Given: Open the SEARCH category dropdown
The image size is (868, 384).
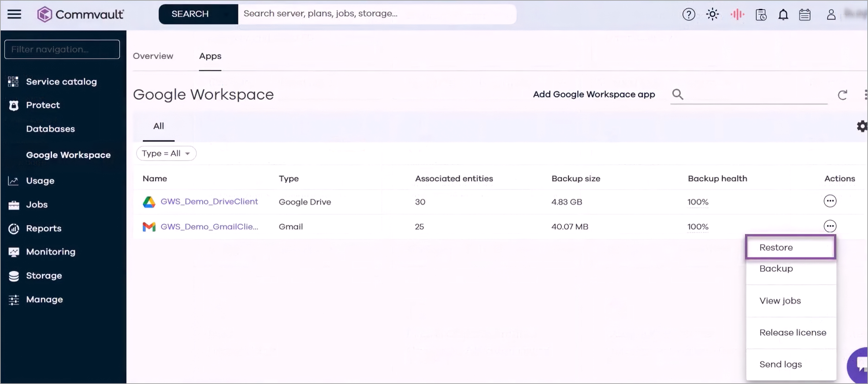Looking at the screenshot, I should point(198,14).
